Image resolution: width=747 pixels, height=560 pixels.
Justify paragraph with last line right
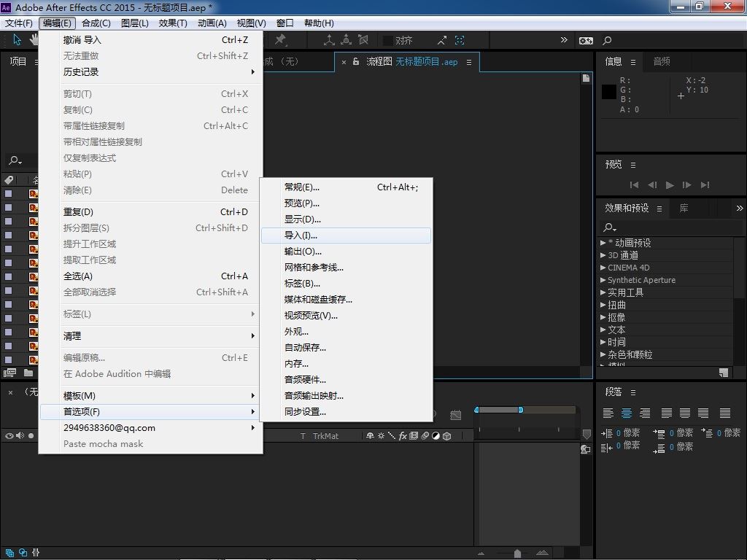703,413
